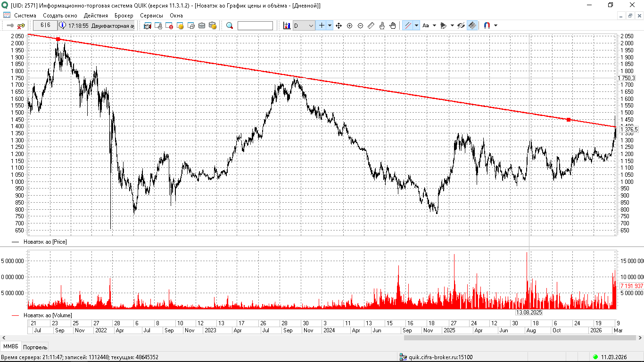Select the ruler measurement tool
The width and height of the screenshot is (644, 362).
tap(371, 25)
